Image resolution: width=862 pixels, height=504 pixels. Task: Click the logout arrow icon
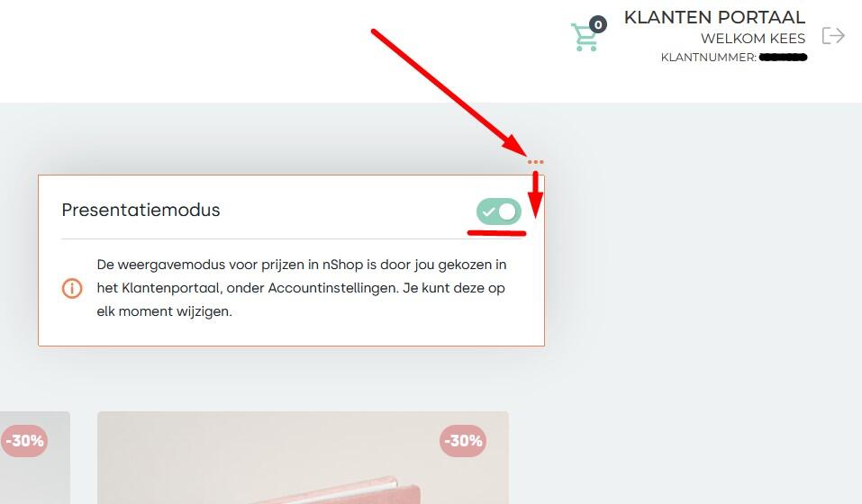[833, 36]
